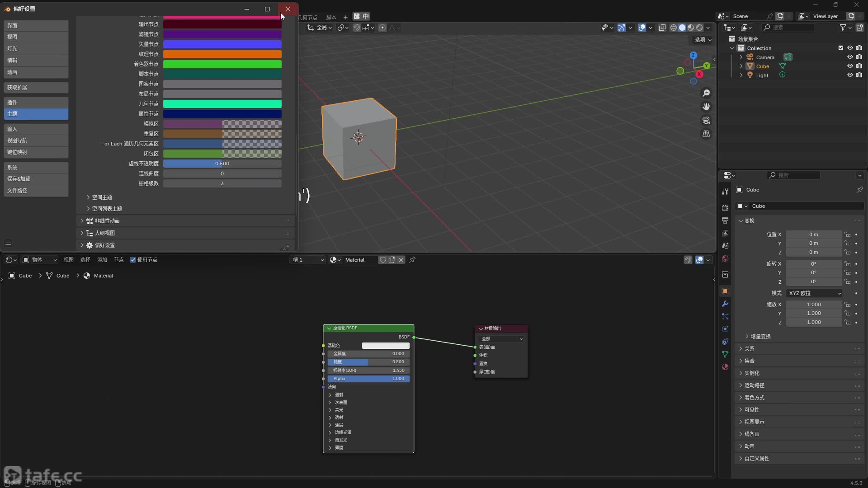Open the 键位映射 preferences section
The image size is (868, 488).
click(36, 152)
